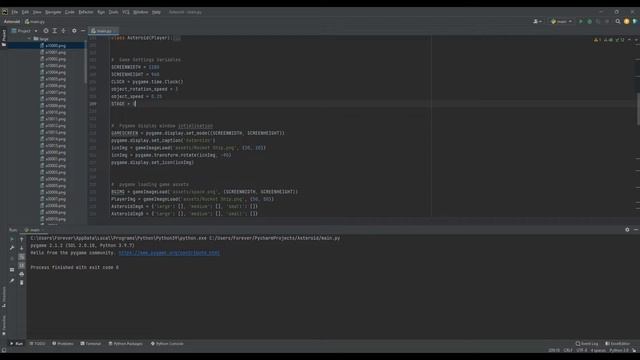Open the Run menu in menu bar

(x=101, y=12)
